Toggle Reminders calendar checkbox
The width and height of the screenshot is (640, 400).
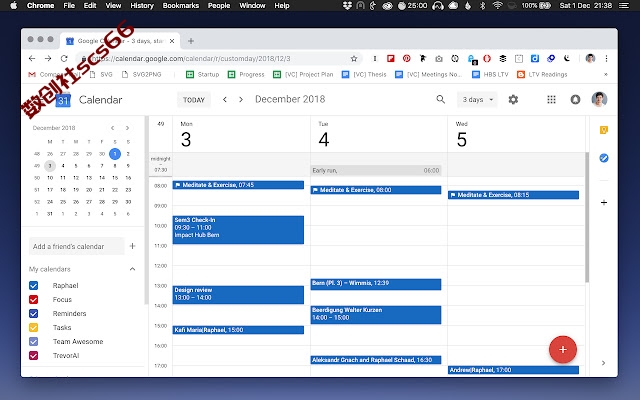point(33,313)
